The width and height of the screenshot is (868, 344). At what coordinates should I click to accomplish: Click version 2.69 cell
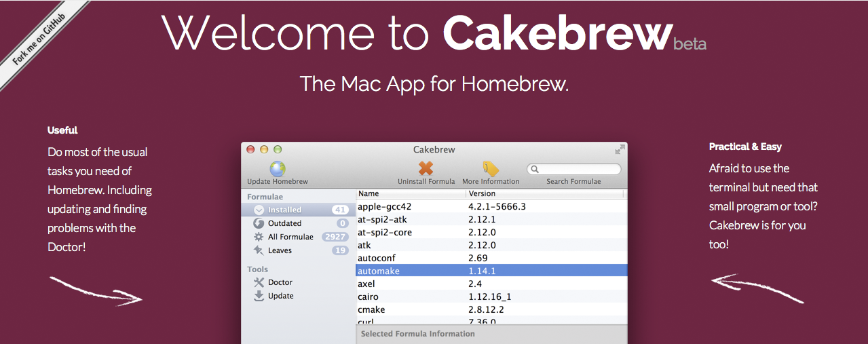[479, 258]
